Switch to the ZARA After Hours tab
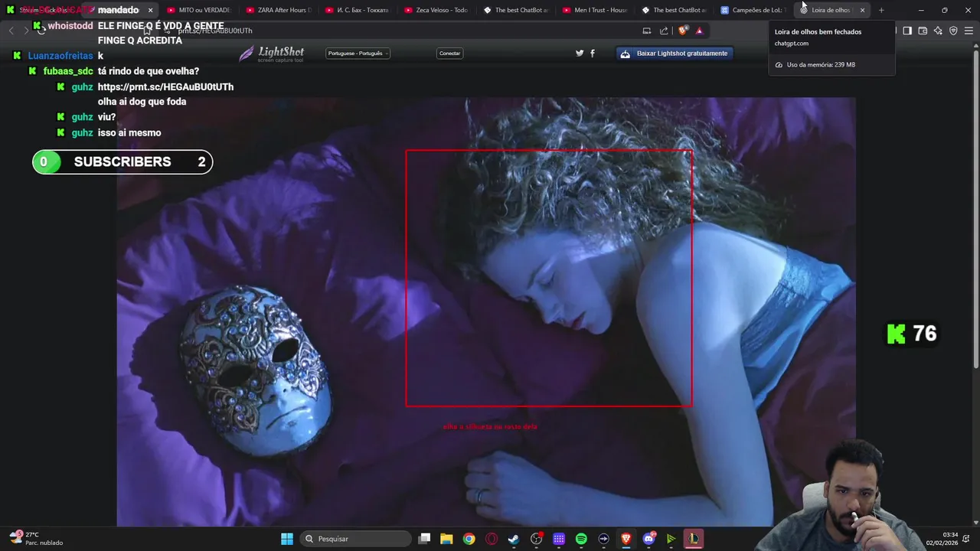980x551 pixels. 279,10
